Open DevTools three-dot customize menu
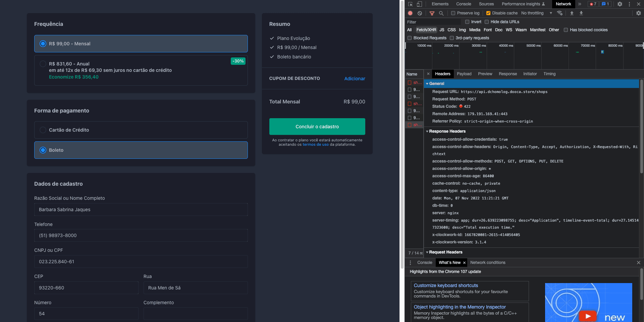The image size is (644, 322). coord(629,4)
